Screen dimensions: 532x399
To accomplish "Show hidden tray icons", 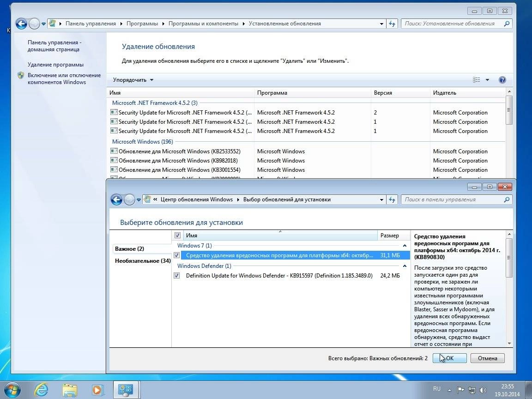I will coord(449,390).
